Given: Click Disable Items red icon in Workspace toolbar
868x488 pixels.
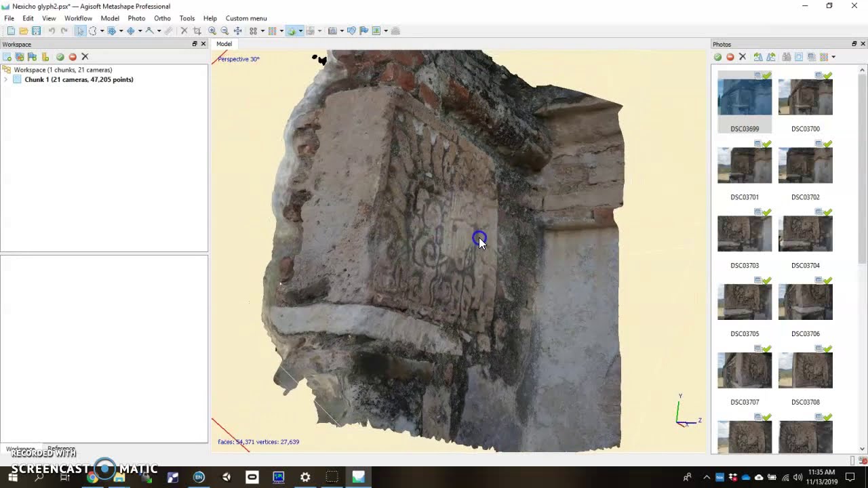Looking at the screenshot, I should point(73,57).
